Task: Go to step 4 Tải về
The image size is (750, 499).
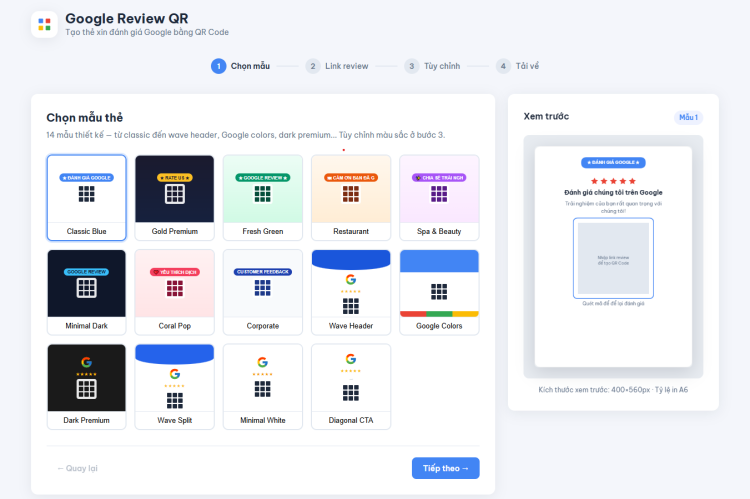Action: coord(518,66)
